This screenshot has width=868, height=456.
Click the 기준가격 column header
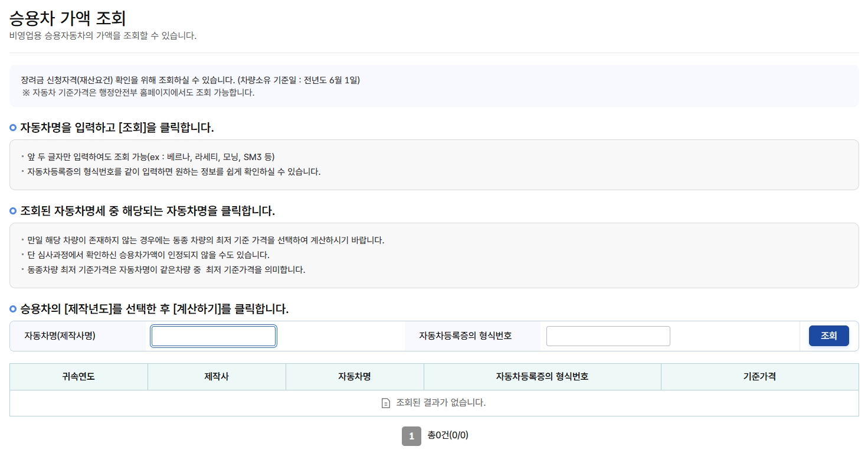759,377
